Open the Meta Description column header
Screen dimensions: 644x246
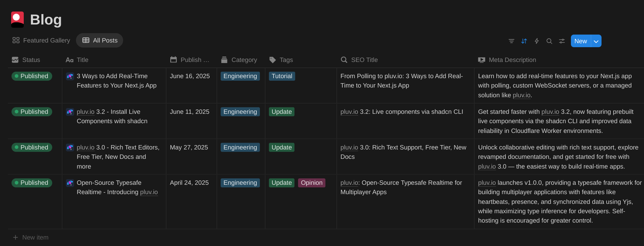[x=507, y=60]
